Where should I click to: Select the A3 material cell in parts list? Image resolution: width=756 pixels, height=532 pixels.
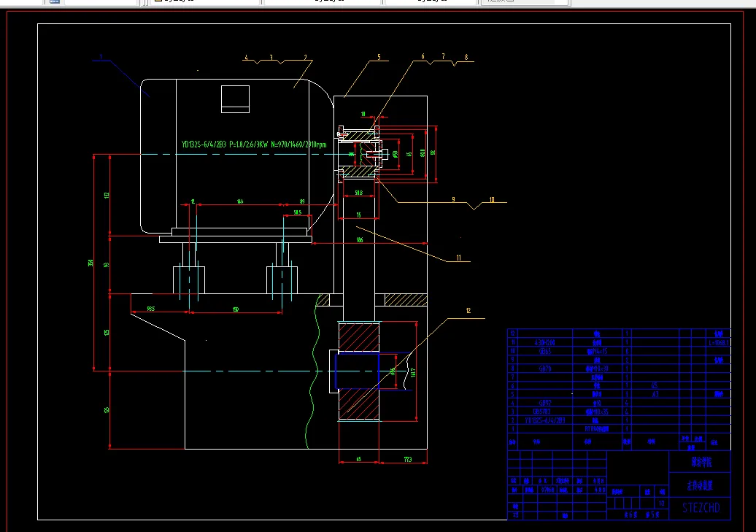pos(655,394)
